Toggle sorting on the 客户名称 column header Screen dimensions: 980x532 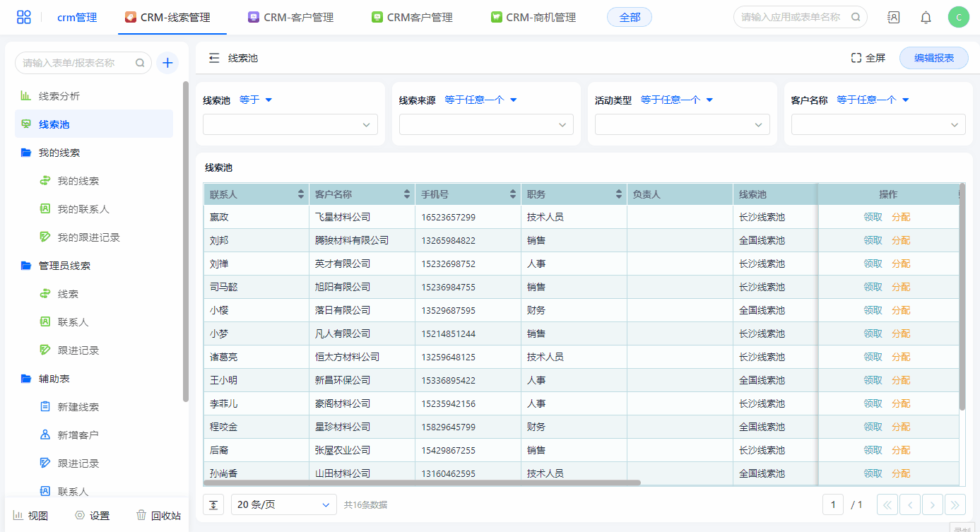[x=407, y=194]
